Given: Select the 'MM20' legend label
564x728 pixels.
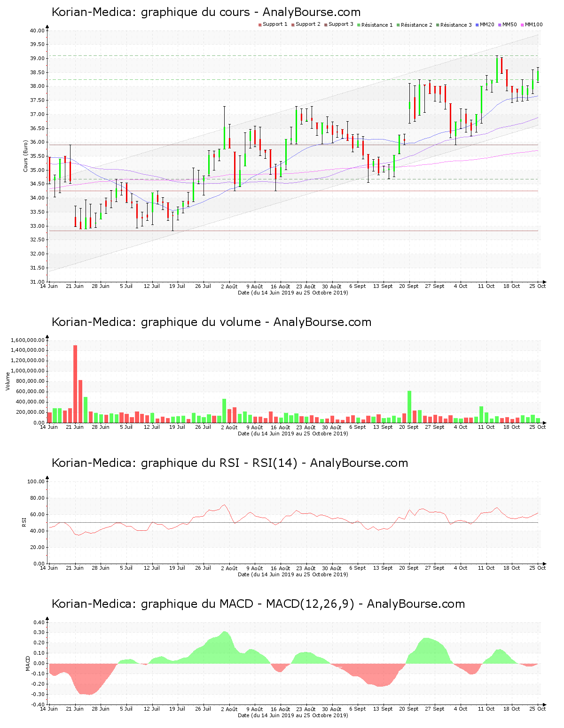Looking at the screenshot, I should point(487,24).
